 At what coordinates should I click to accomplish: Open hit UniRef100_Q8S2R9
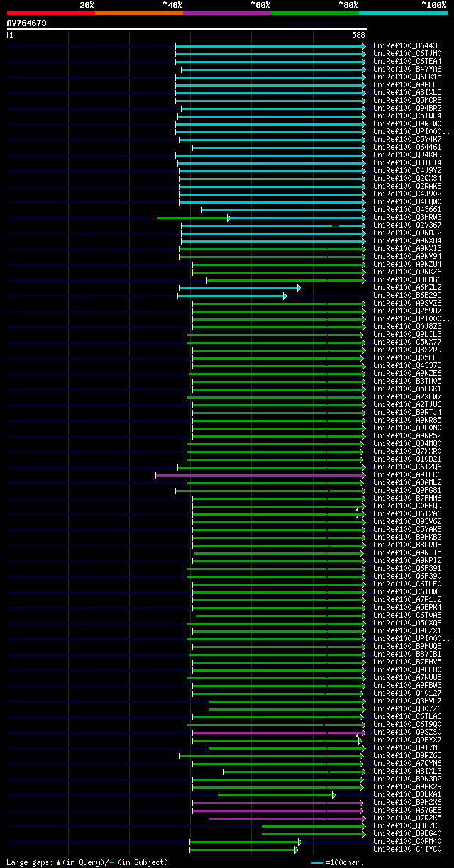[x=408, y=350]
